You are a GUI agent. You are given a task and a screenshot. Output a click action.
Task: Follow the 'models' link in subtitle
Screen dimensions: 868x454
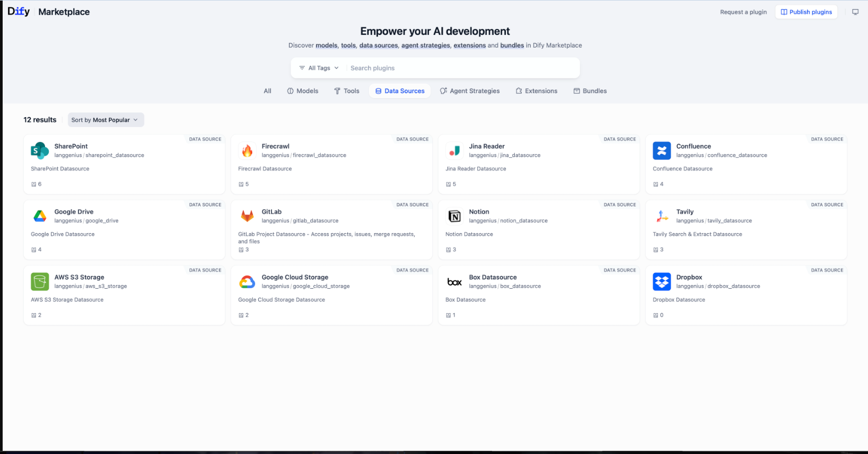click(327, 46)
